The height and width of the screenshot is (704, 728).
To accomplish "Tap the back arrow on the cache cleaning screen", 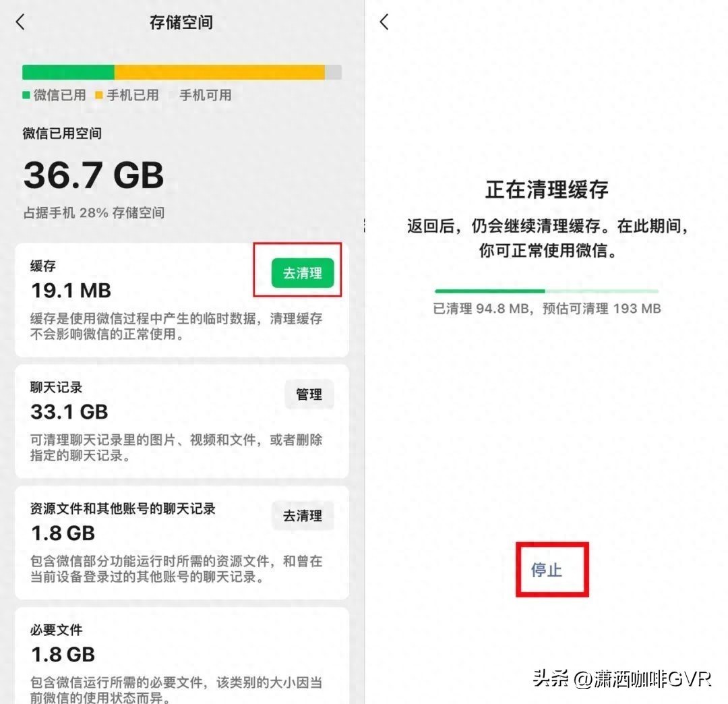I will coord(384,22).
